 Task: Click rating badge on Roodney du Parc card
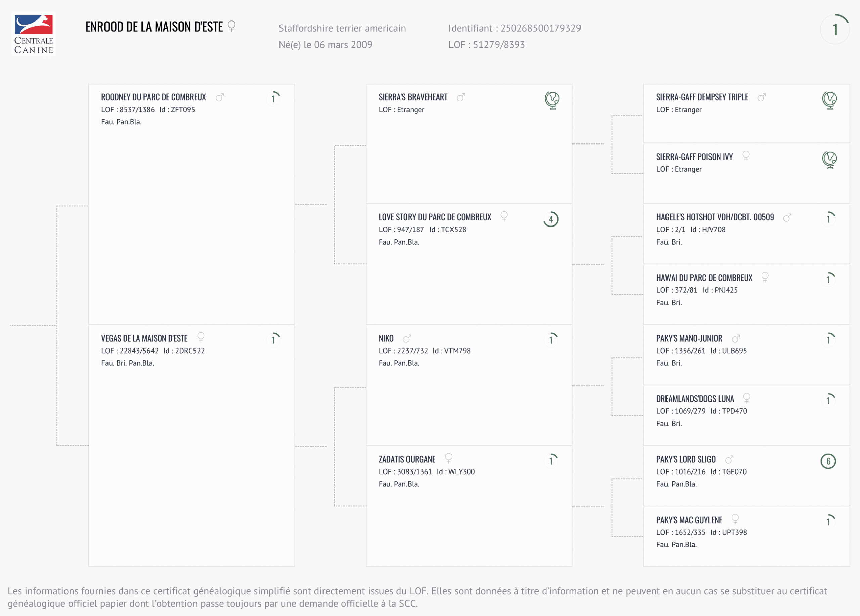(x=273, y=98)
